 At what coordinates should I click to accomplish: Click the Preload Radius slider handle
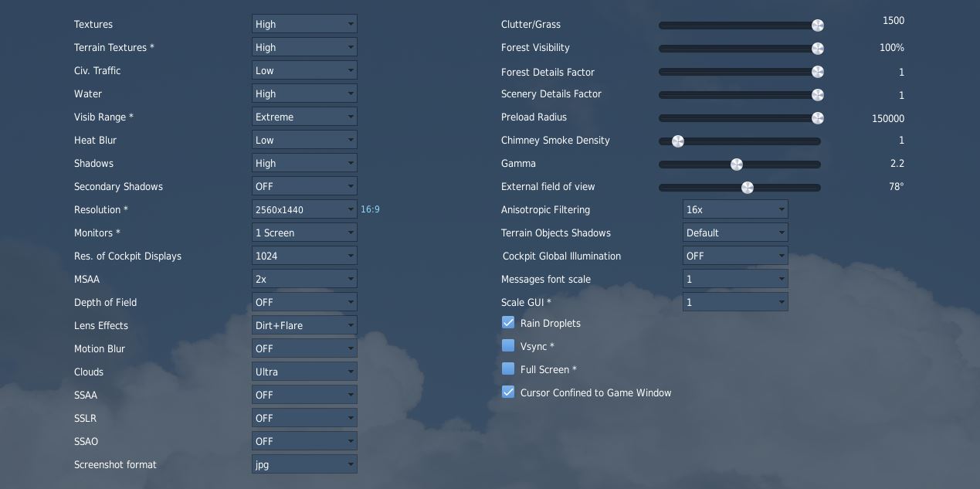pyautogui.click(x=818, y=118)
